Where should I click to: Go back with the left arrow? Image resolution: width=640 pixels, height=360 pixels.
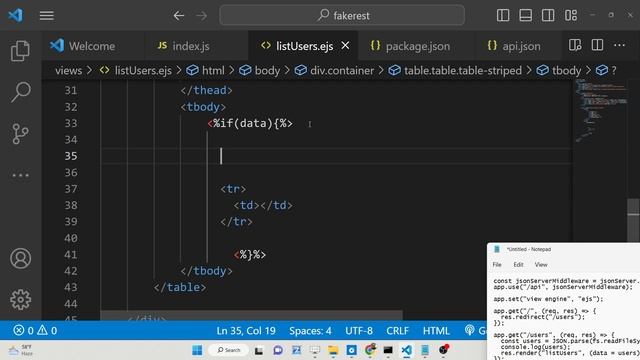point(179,16)
